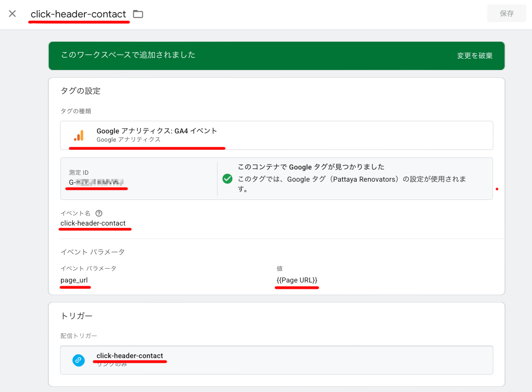Open the click-header-contact firing trigger
The image size is (532, 392).
pos(130,356)
